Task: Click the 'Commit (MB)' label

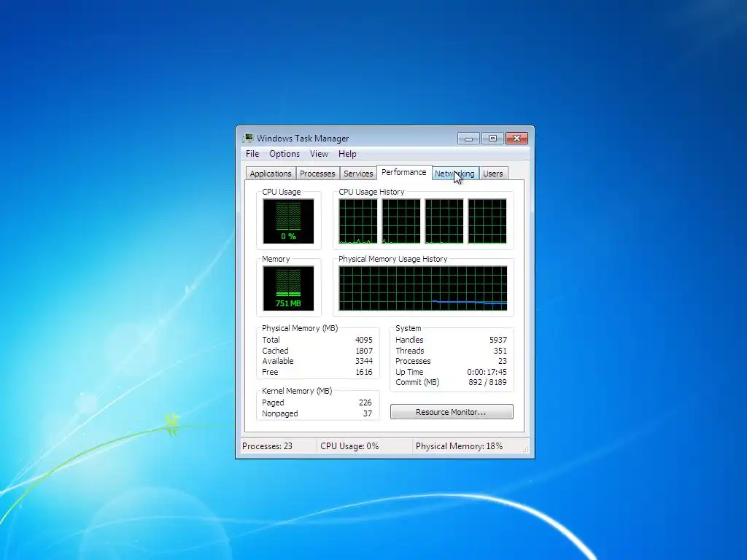Action: (417, 382)
